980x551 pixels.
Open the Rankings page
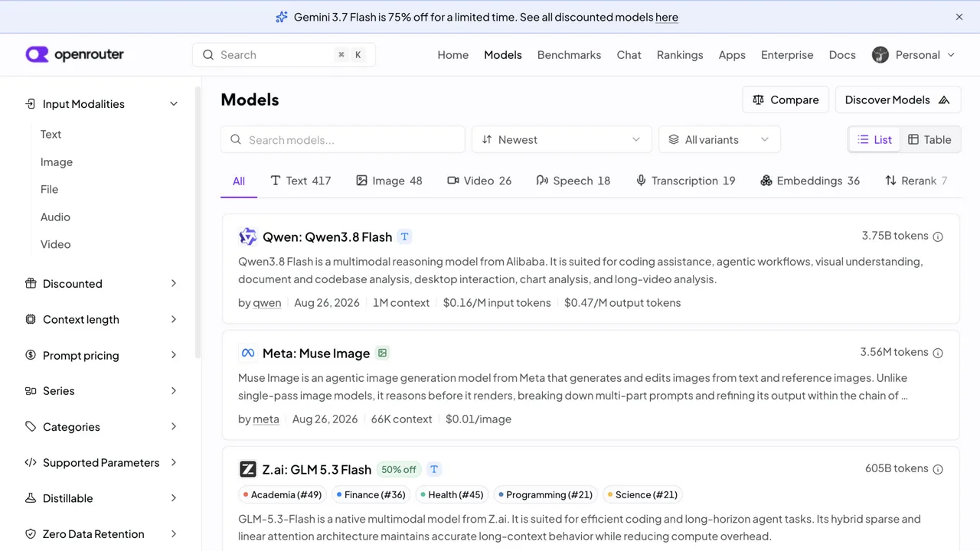tap(680, 55)
